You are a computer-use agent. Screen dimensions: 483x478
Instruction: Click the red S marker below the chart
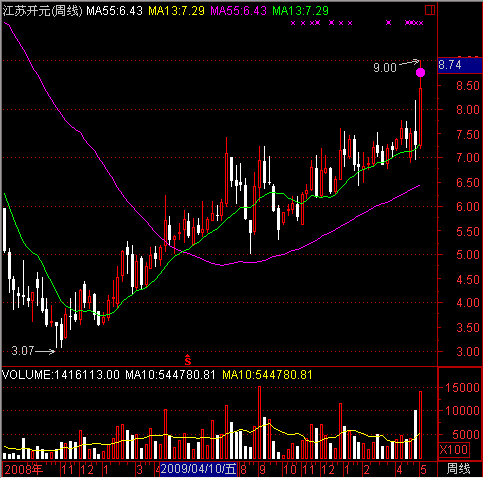188,360
